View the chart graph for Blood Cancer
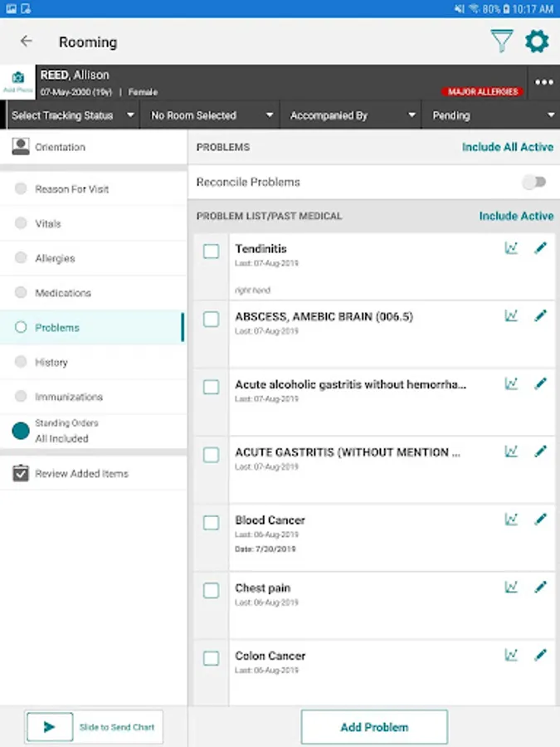 (x=511, y=519)
